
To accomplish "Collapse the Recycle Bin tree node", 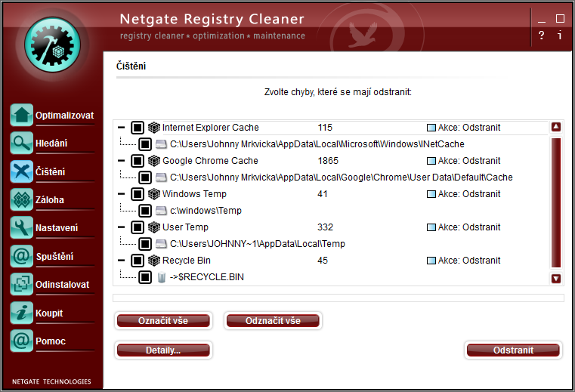I will coord(123,261).
